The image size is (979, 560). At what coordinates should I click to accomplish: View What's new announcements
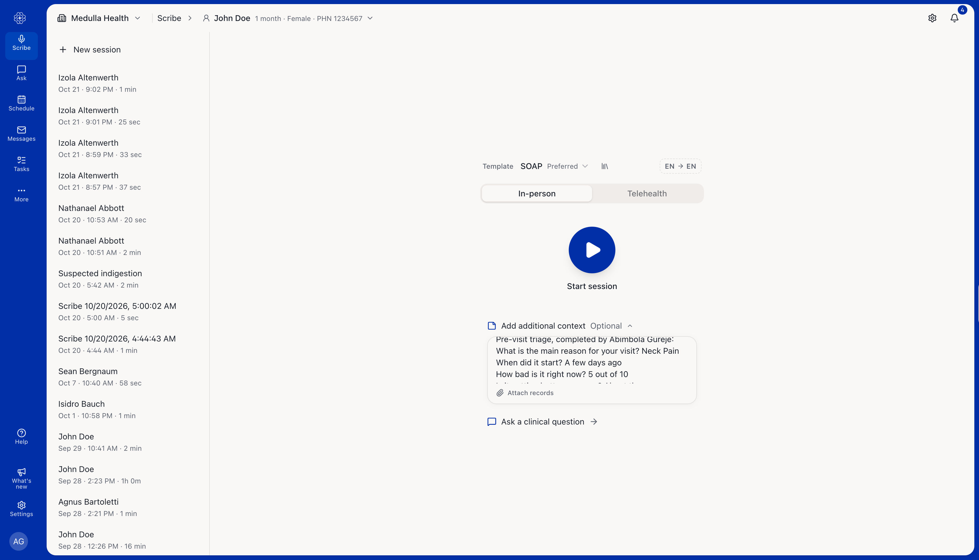[x=22, y=479]
